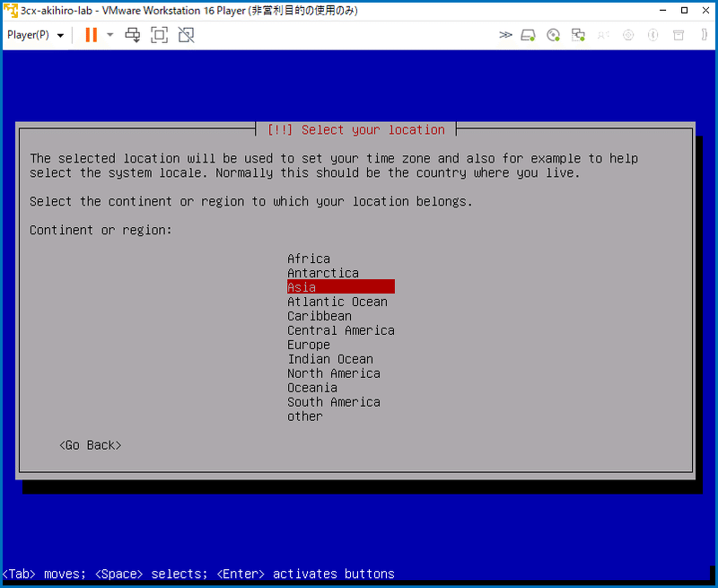
Task: Open the hard disk device icon
Action: coord(528,35)
